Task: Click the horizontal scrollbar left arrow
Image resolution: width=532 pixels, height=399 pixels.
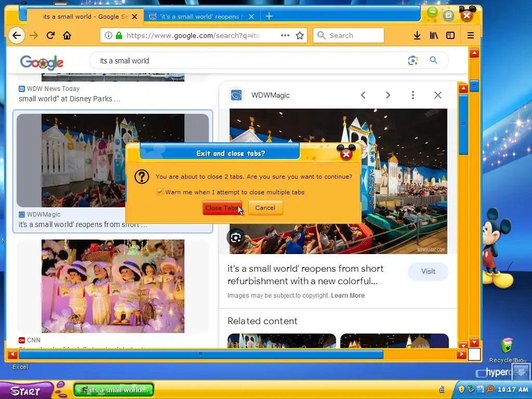Action: click(x=12, y=354)
